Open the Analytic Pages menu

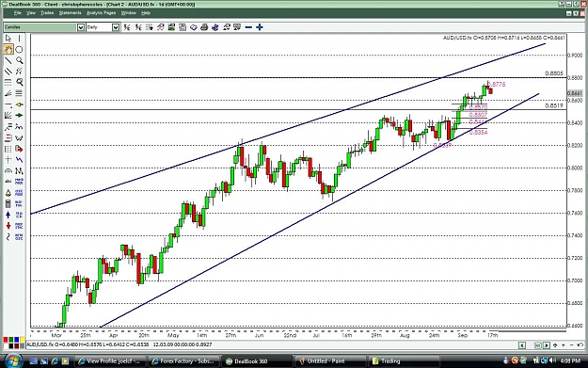pos(101,13)
